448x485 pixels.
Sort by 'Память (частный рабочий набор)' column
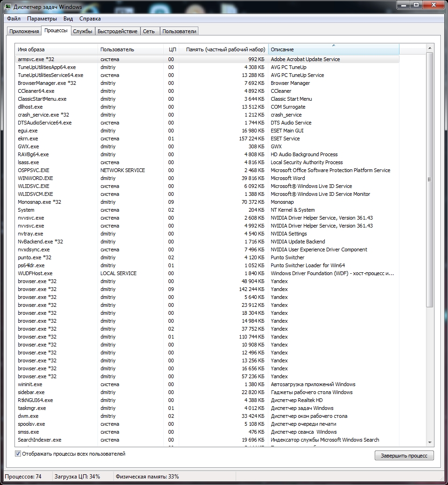pyautogui.click(x=225, y=49)
